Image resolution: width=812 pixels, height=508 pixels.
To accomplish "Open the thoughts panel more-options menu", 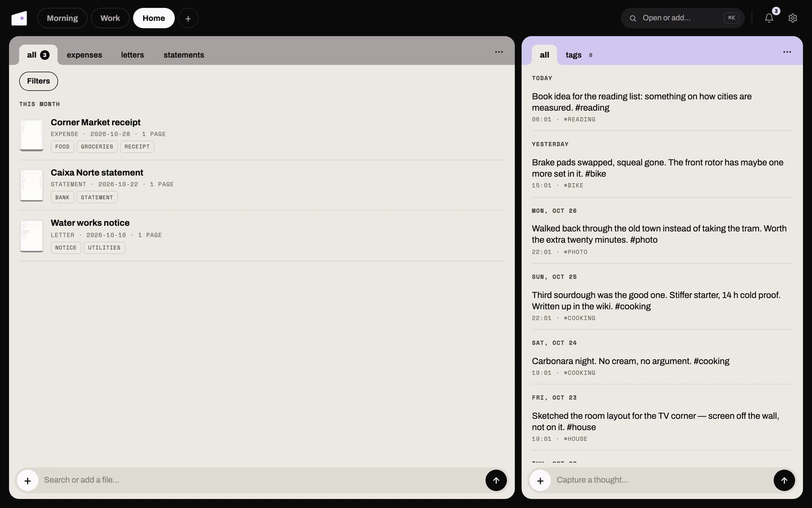I will click(787, 52).
